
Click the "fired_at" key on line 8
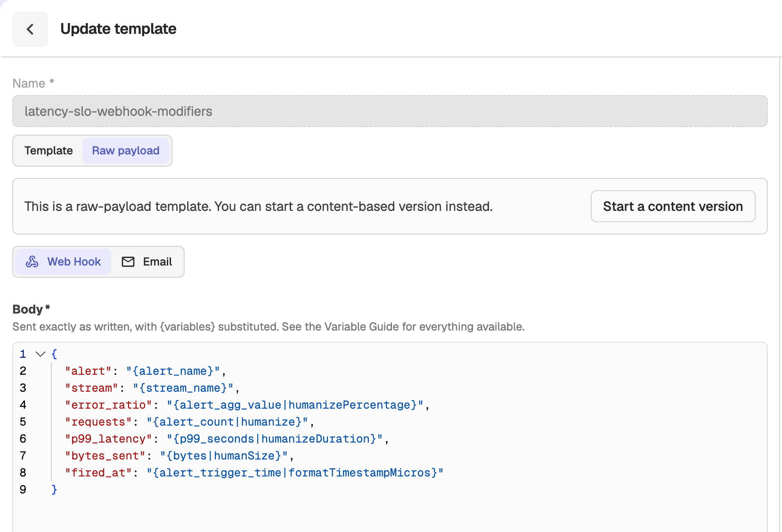point(98,473)
